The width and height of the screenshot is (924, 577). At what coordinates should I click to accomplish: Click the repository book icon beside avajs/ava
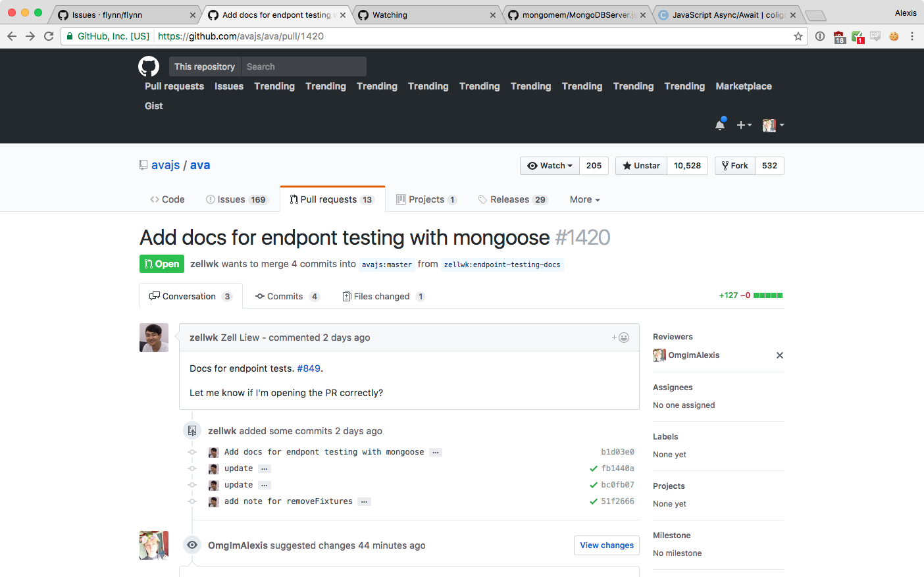(143, 164)
